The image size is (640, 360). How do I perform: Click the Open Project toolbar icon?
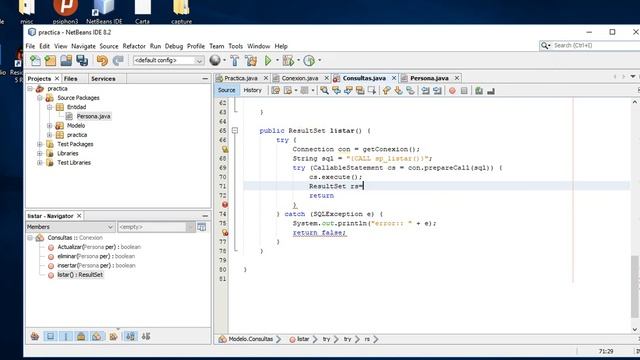point(66,60)
